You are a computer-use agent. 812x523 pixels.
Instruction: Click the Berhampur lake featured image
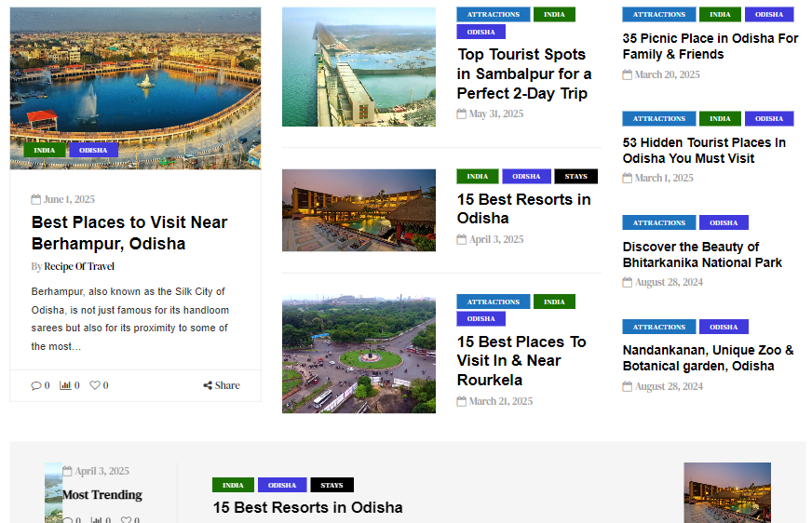pos(135,88)
